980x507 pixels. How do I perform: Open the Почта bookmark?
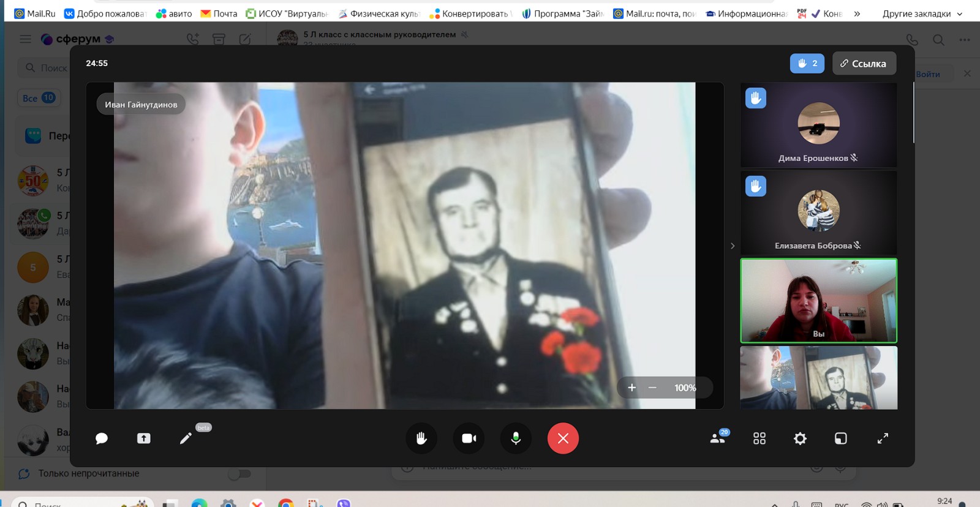pos(219,13)
